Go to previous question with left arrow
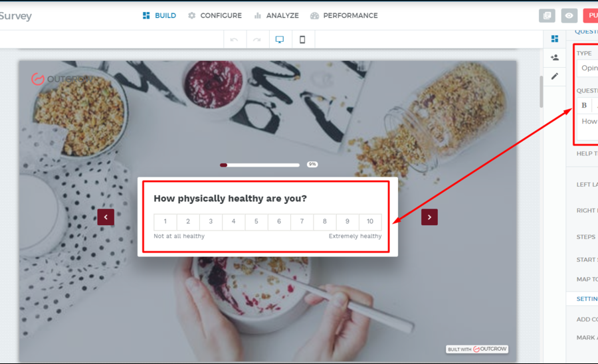The image size is (598, 364). (106, 217)
